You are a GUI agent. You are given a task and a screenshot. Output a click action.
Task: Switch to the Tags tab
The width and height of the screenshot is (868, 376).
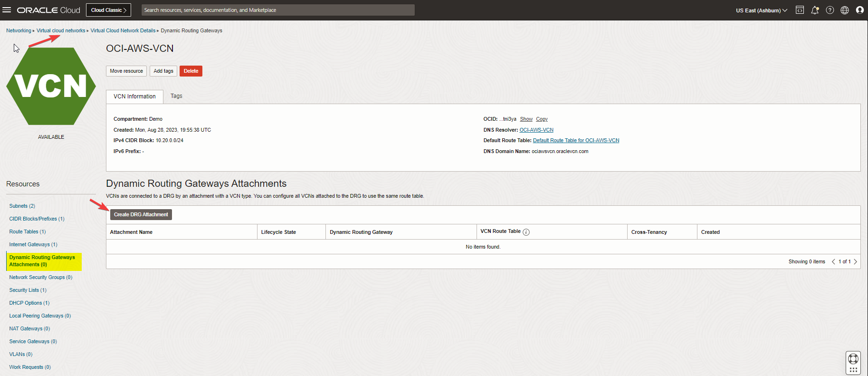176,96
